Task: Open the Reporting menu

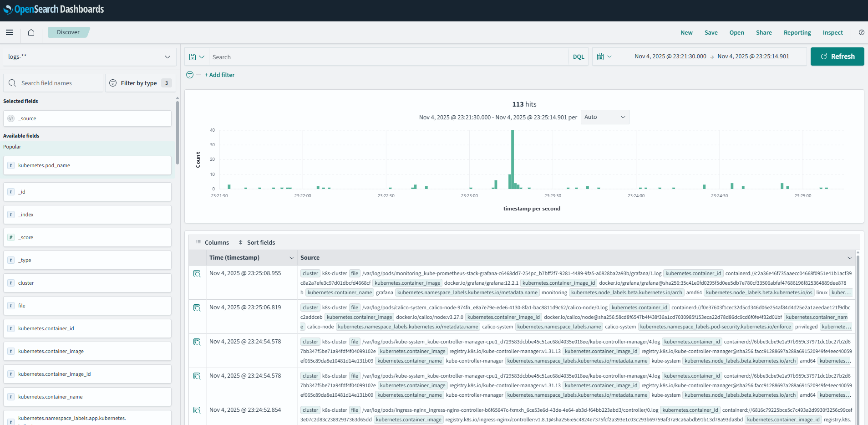Action: [x=797, y=33]
